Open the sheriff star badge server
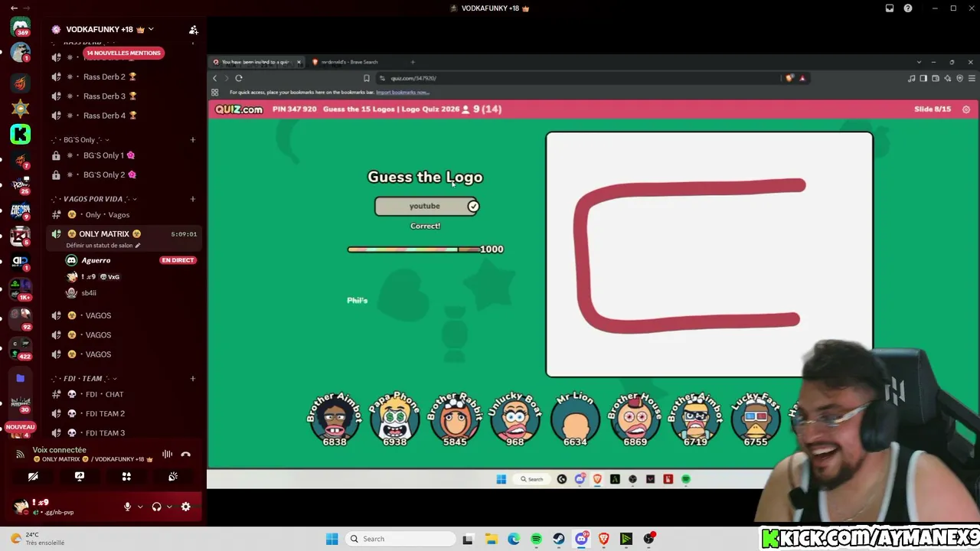 pyautogui.click(x=21, y=109)
